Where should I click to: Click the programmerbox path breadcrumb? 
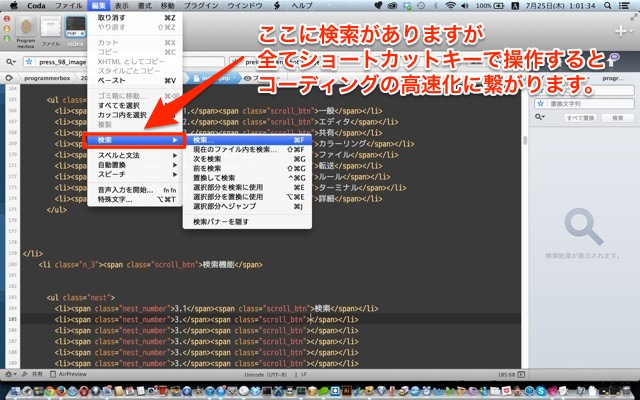pos(47,78)
